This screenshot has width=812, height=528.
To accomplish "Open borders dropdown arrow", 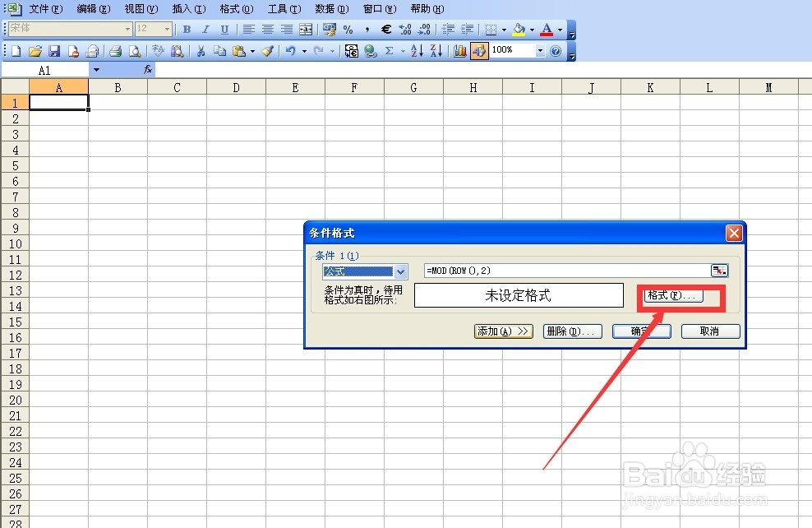I will (504, 30).
